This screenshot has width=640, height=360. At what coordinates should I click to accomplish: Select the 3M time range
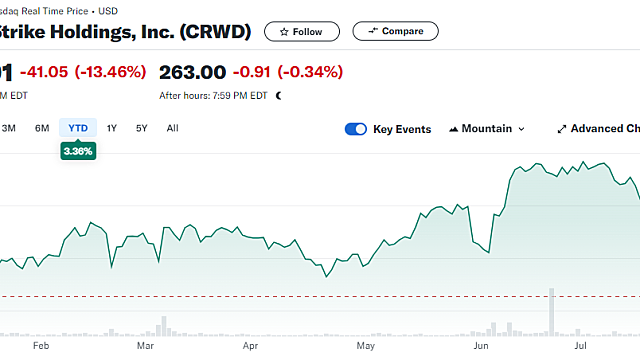point(8,128)
